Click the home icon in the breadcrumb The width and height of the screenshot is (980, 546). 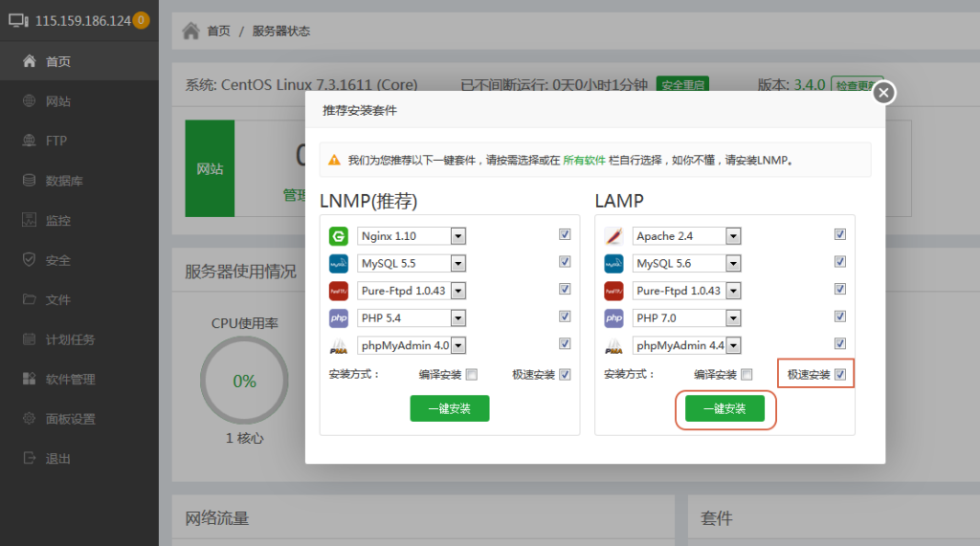pos(190,31)
